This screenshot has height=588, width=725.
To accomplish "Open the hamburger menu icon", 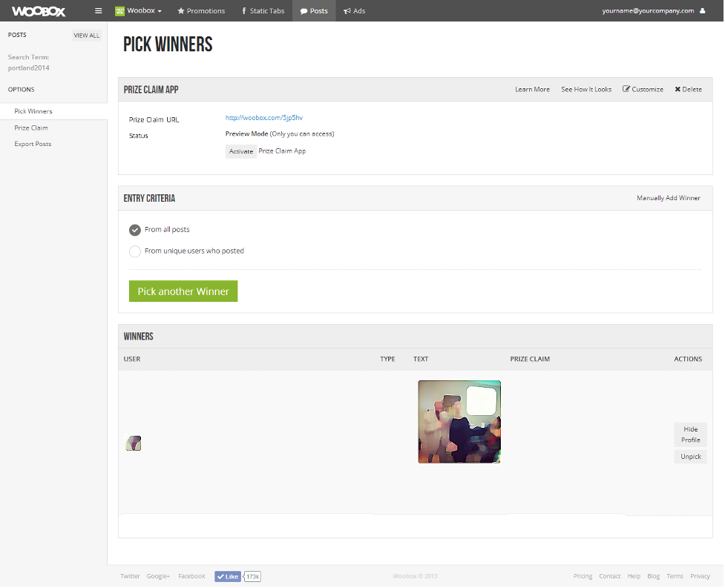I will point(99,11).
